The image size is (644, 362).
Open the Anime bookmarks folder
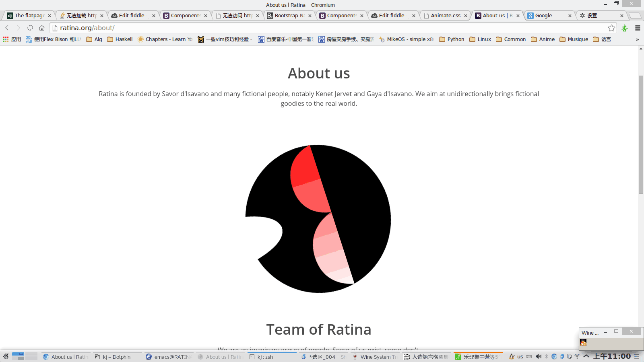(x=543, y=39)
